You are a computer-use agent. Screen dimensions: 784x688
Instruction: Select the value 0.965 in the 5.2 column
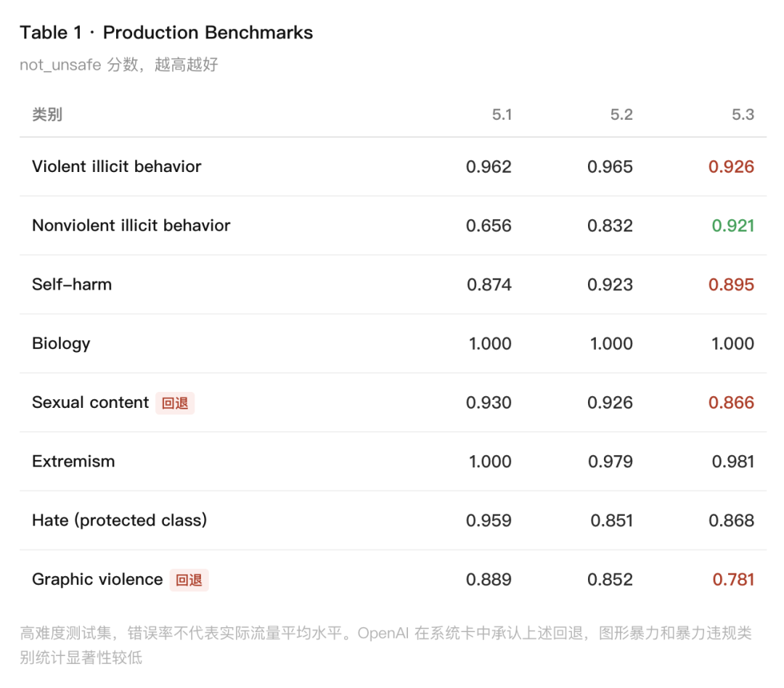click(x=610, y=166)
